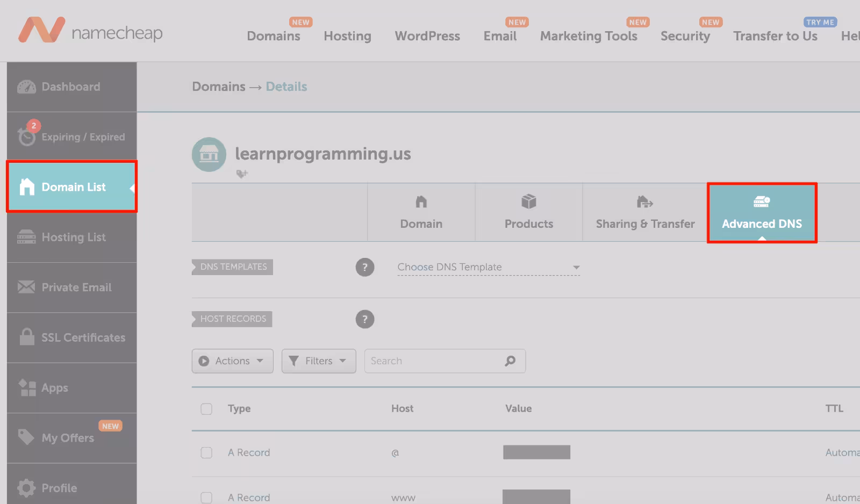Open Expiring / Expired domains
The width and height of the screenshot is (860, 504).
click(83, 136)
